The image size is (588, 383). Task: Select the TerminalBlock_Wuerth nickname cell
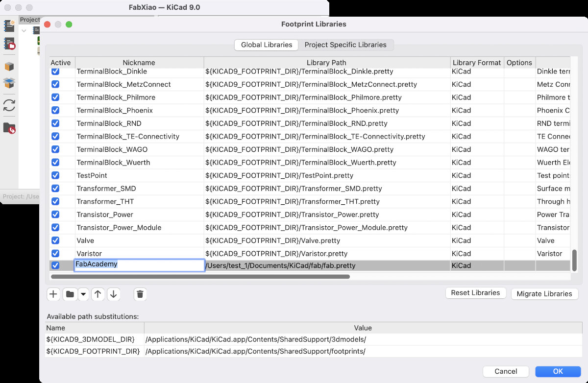139,162
